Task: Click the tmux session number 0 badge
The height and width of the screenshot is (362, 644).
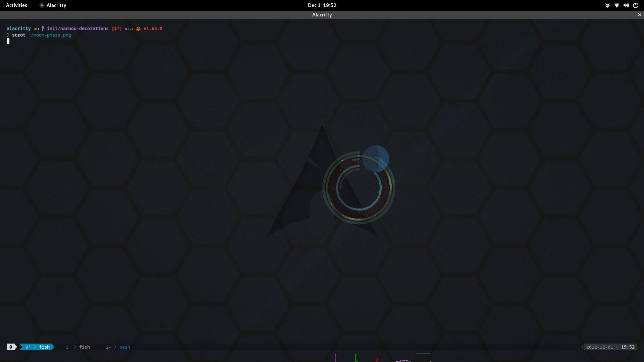Action: (11, 347)
